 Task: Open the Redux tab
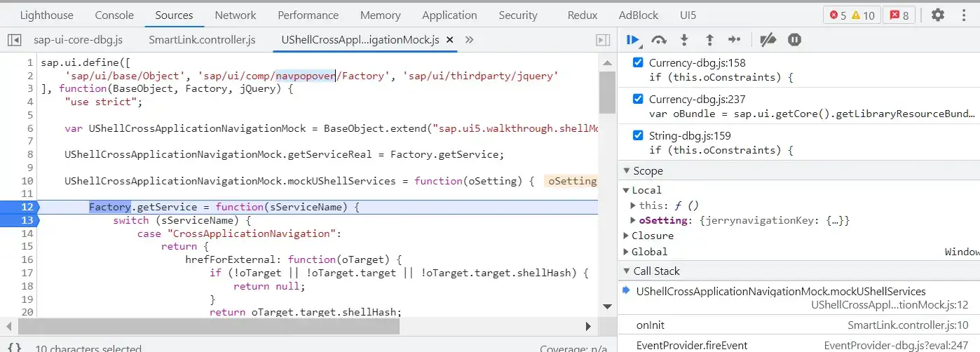point(583,15)
